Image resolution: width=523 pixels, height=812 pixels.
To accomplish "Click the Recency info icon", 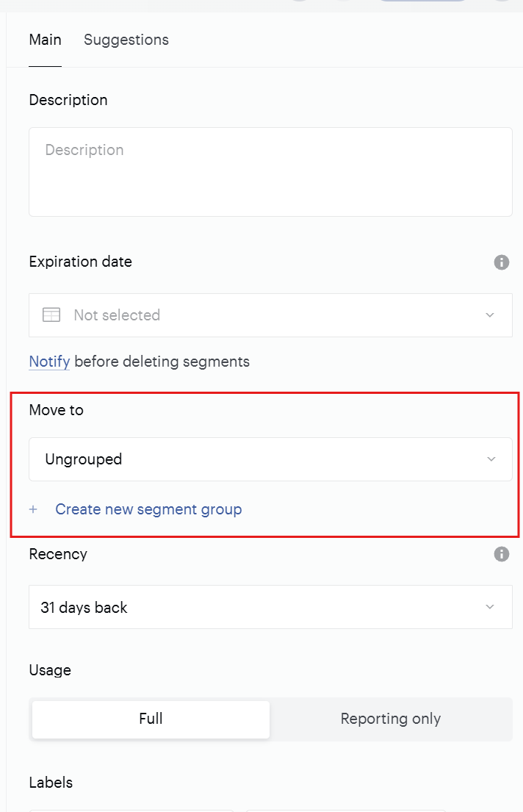I will (x=501, y=554).
